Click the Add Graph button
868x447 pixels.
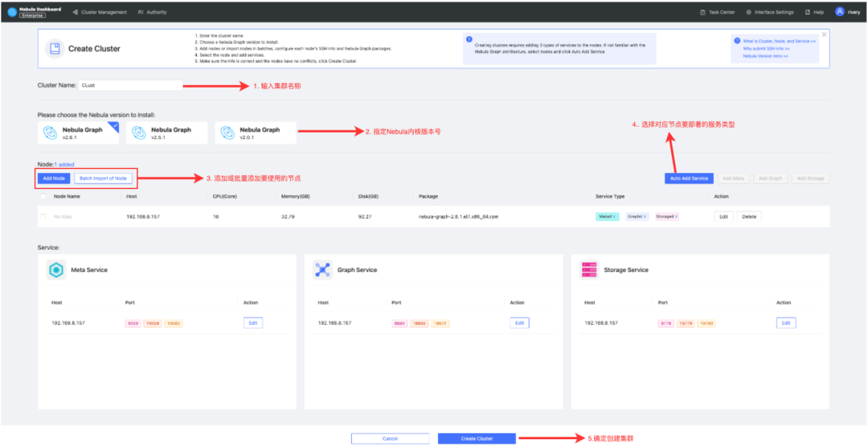(770, 178)
